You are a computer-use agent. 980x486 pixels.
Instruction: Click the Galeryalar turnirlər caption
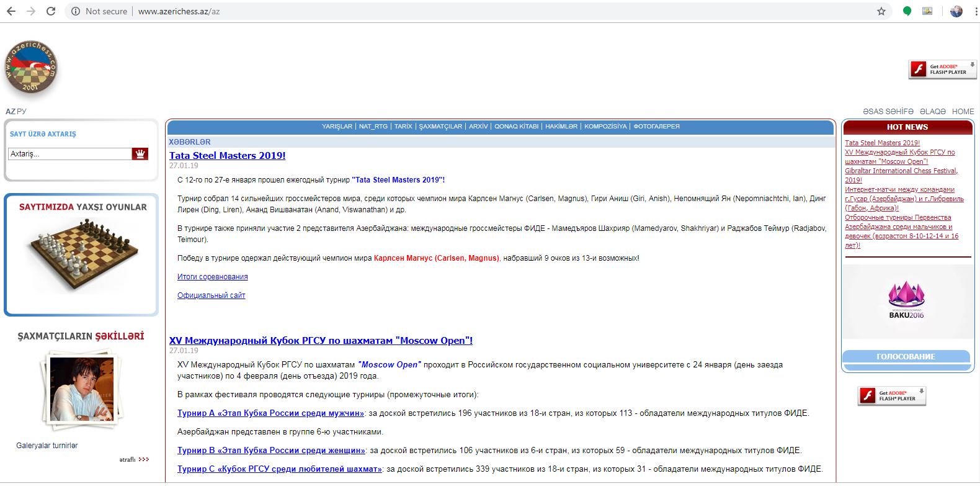click(47, 446)
